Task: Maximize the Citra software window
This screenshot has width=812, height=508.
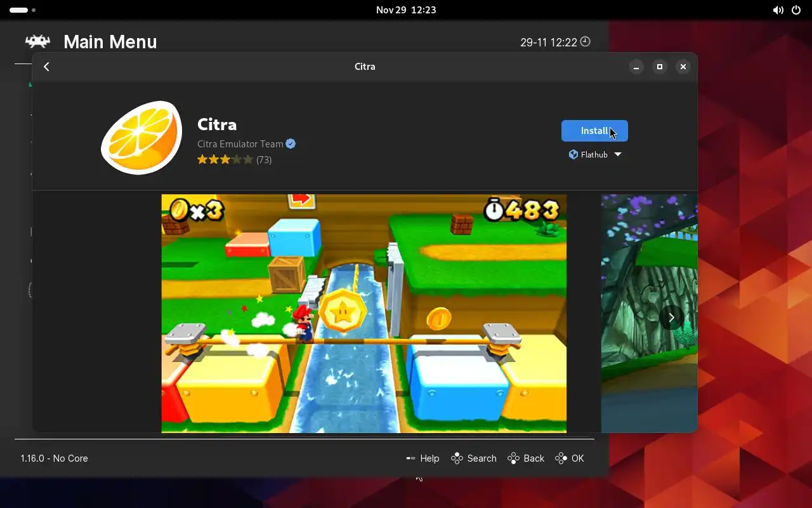Action: [x=660, y=67]
